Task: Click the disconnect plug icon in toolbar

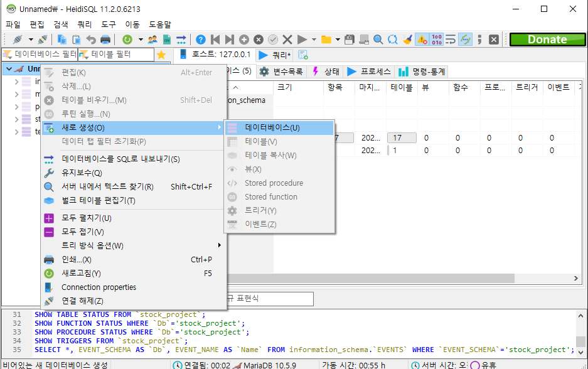Action: (x=43, y=40)
